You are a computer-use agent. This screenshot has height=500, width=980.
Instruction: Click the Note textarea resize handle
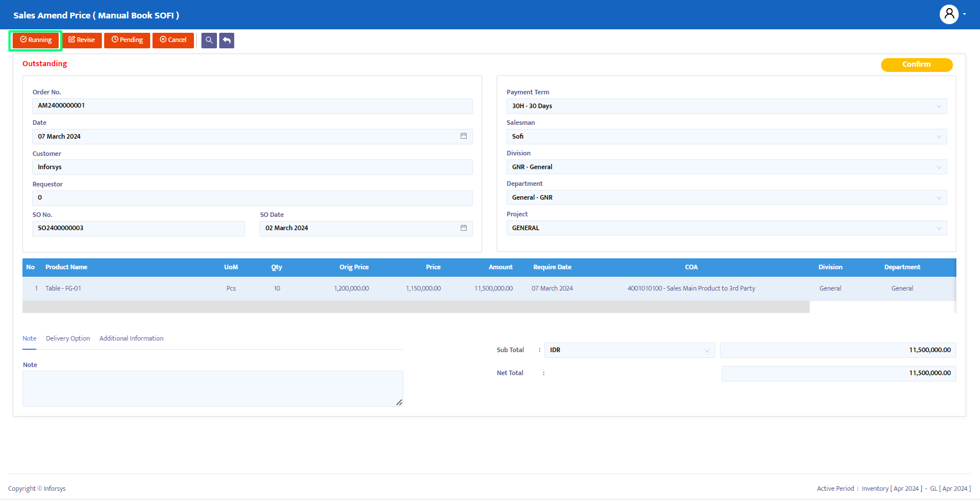399,402
